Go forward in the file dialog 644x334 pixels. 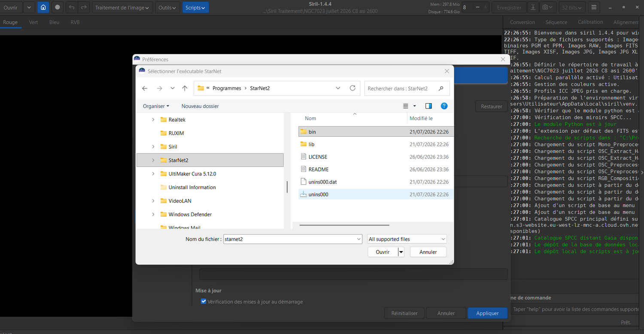[x=159, y=88]
